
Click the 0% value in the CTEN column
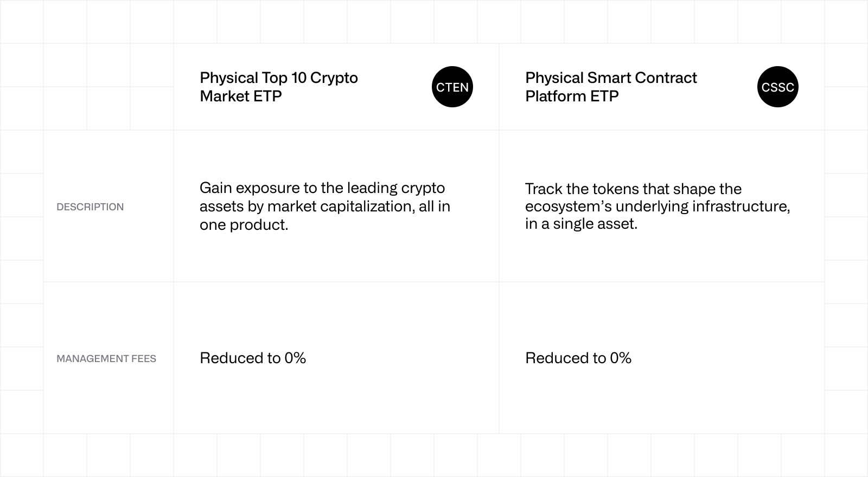coord(295,358)
